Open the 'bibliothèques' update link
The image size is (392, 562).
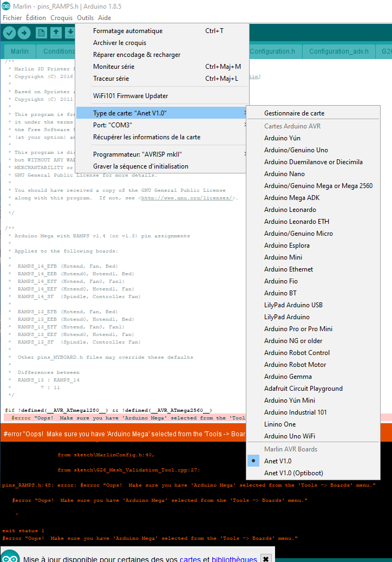pos(234,559)
